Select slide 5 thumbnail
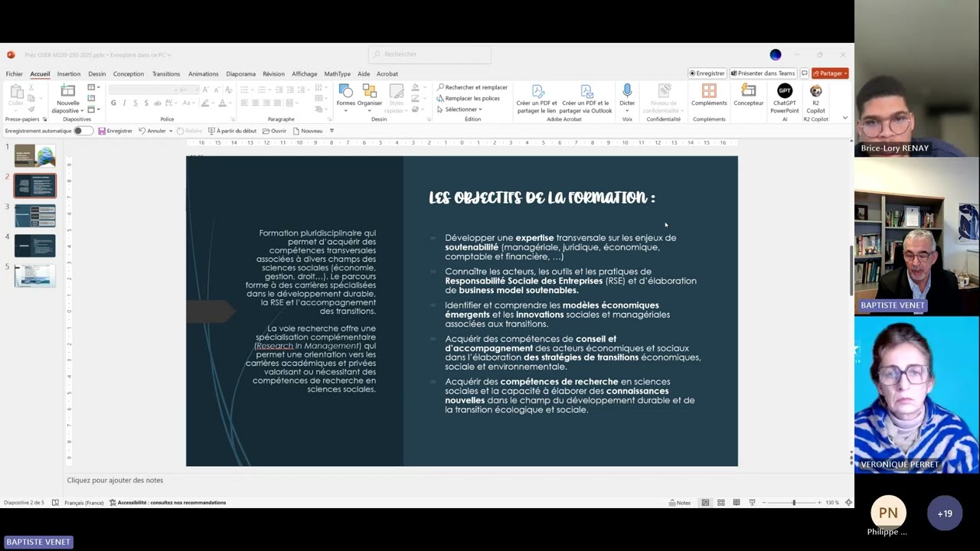 tap(34, 275)
